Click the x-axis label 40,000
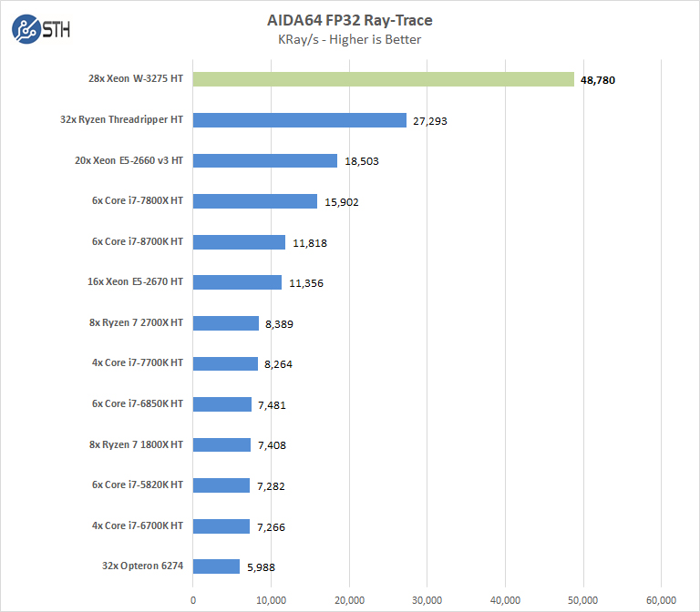700x612 pixels. pyautogui.click(x=505, y=600)
